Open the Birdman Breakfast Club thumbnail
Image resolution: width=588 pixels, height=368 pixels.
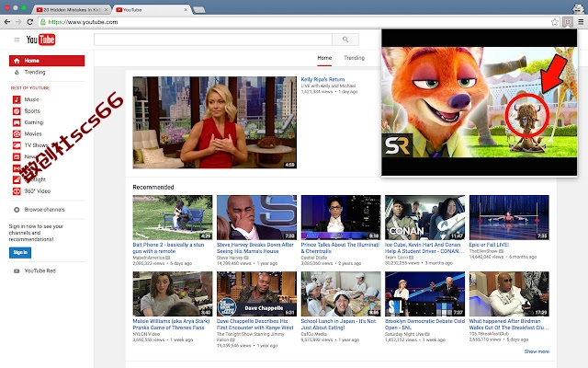pyautogui.click(x=509, y=294)
